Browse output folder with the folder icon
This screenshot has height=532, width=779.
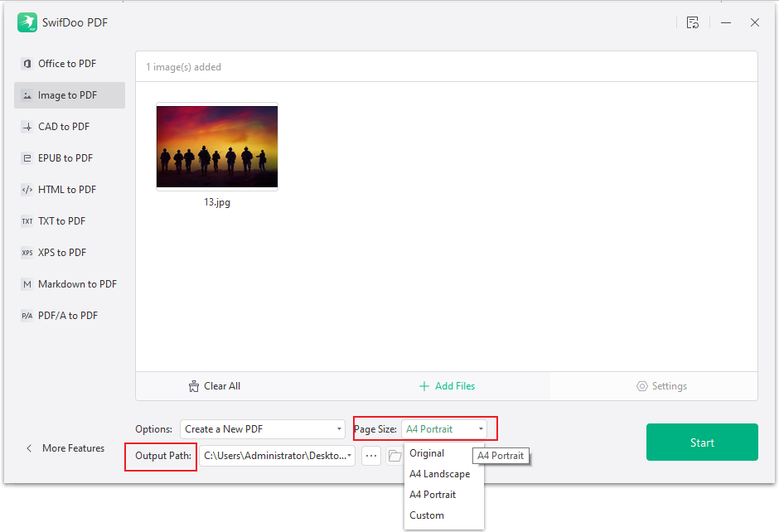(395, 456)
